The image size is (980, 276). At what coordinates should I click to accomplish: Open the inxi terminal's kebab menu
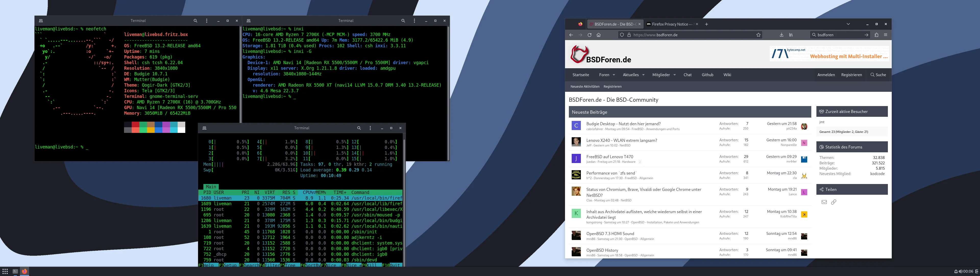tap(414, 21)
